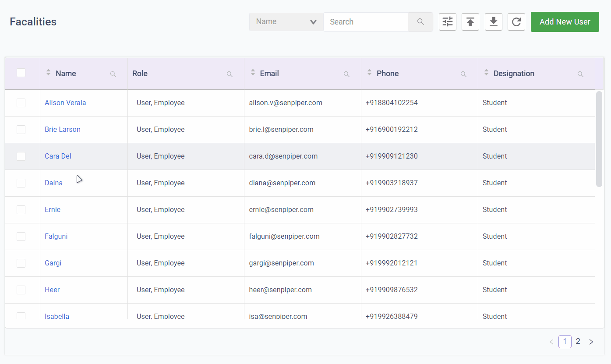Open the Designation column search icon
This screenshot has height=364, width=611.
pos(580,74)
